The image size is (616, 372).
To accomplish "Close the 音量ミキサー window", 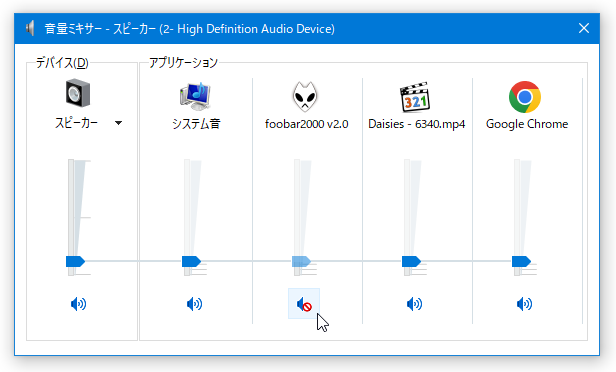I will click(x=584, y=28).
